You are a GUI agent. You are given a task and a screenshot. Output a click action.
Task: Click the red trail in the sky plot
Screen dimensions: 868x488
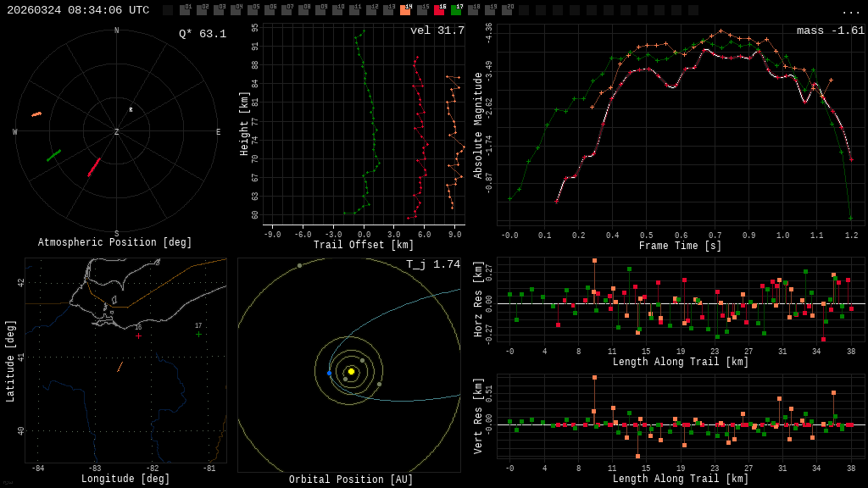click(93, 168)
